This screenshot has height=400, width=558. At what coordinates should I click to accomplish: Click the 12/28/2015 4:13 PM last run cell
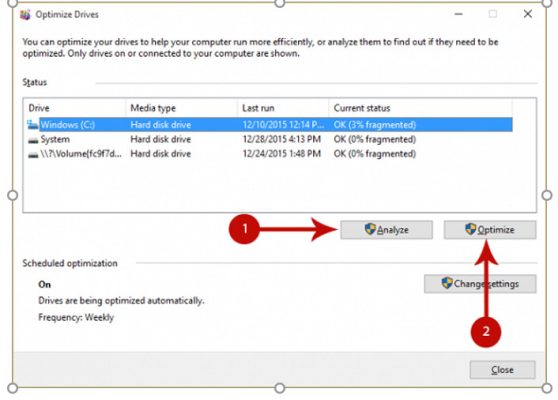point(282,139)
